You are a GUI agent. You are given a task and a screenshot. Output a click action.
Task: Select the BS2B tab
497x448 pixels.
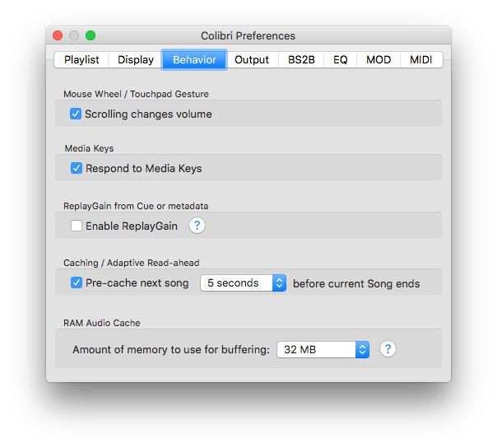[x=301, y=59]
